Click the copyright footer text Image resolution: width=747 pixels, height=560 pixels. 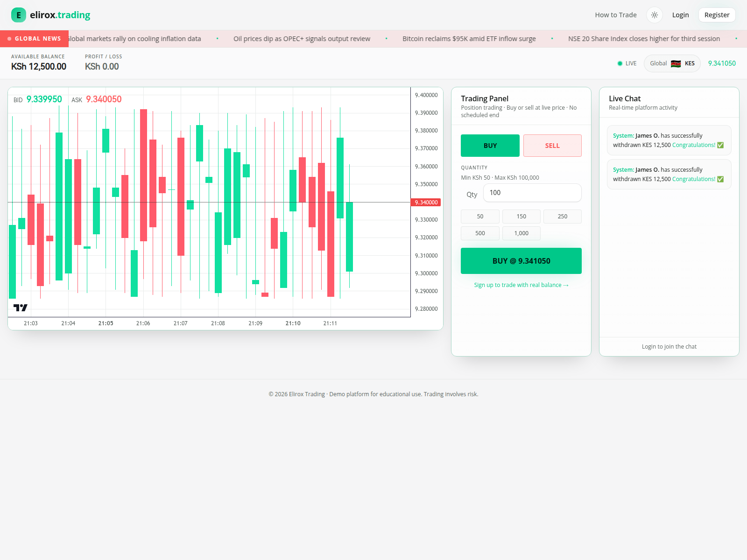tap(373, 394)
